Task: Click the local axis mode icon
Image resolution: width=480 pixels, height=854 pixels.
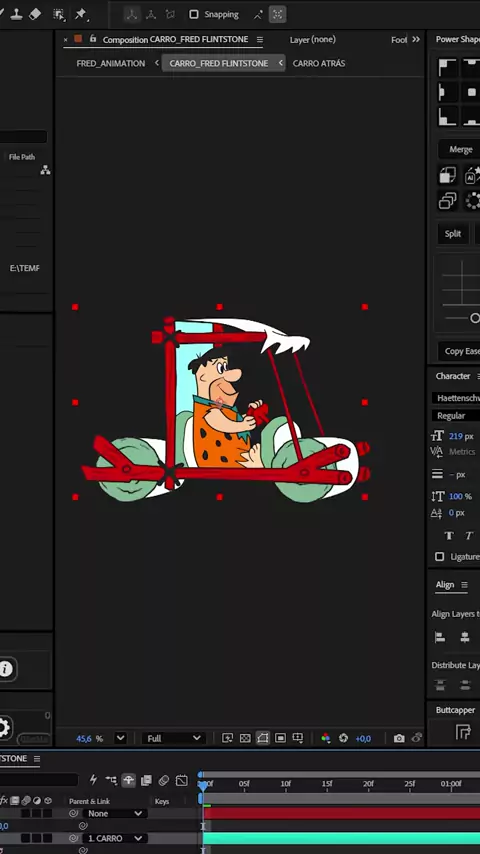Action: point(131,15)
